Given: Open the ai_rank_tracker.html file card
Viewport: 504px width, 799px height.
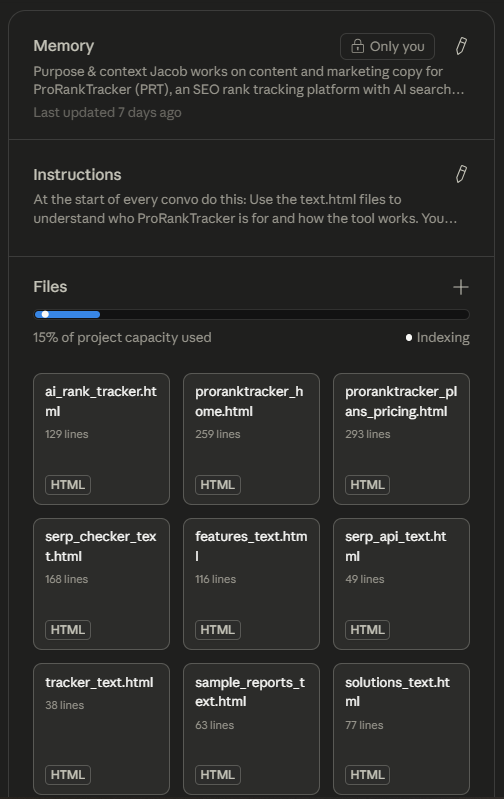Looking at the screenshot, I should [101, 439].
